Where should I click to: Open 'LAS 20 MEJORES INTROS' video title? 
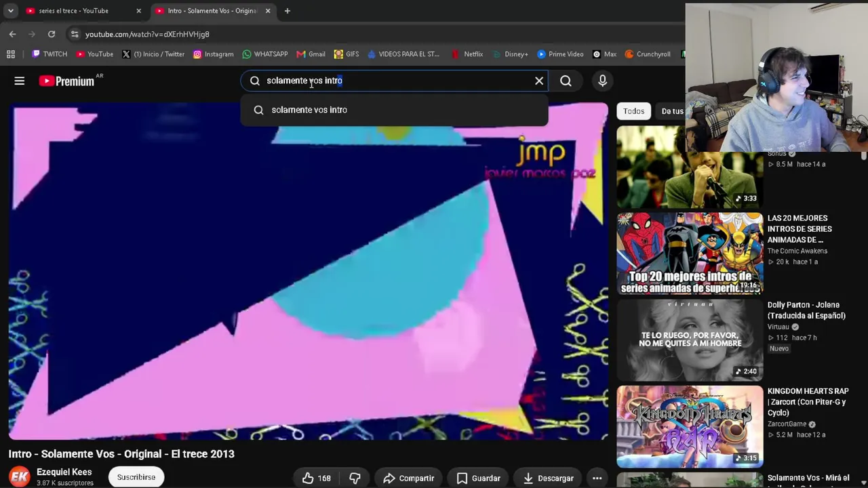800,229
